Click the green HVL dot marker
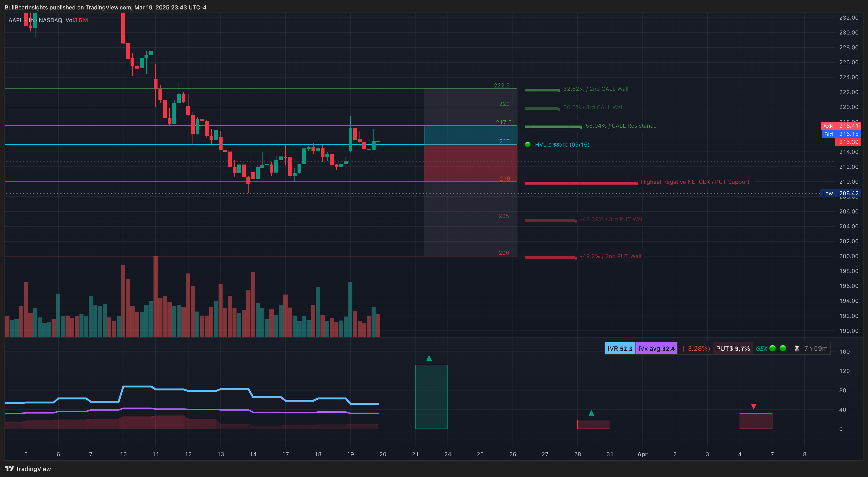868x477 pixels. [x=528, y=144]
